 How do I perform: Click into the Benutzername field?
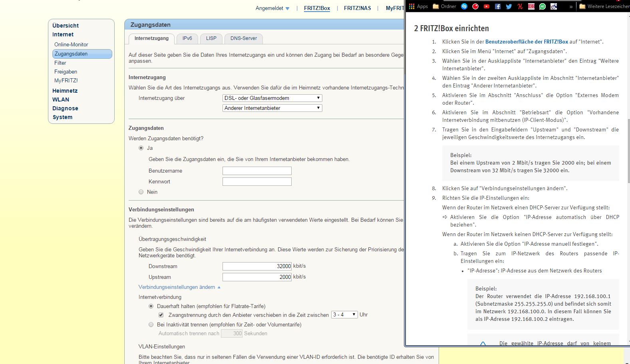257,171
